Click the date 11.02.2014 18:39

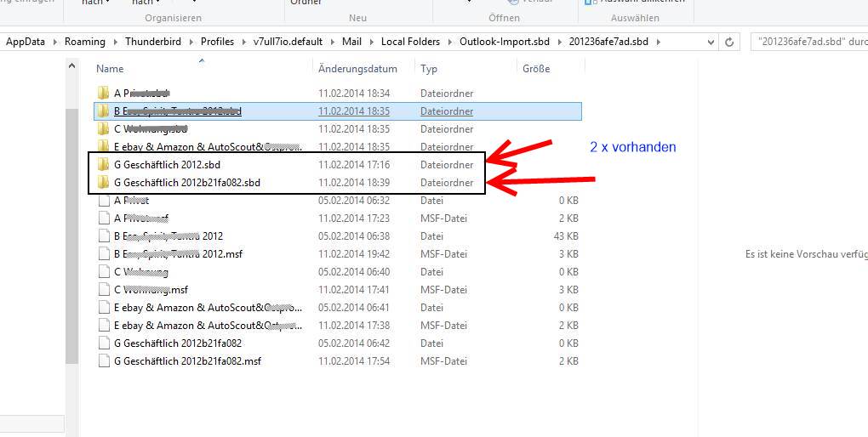coord(354,182)
